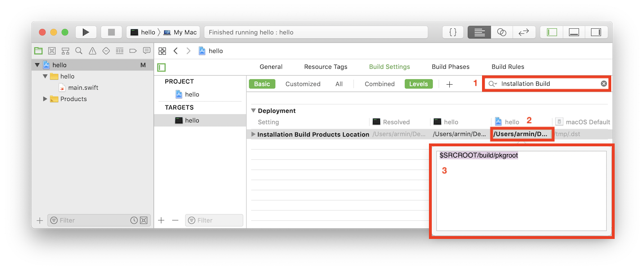This screenshot has height=270, width=644.
Task: Collapse the hello folder group
Action: pyautogui.click(x=45, y=76)
